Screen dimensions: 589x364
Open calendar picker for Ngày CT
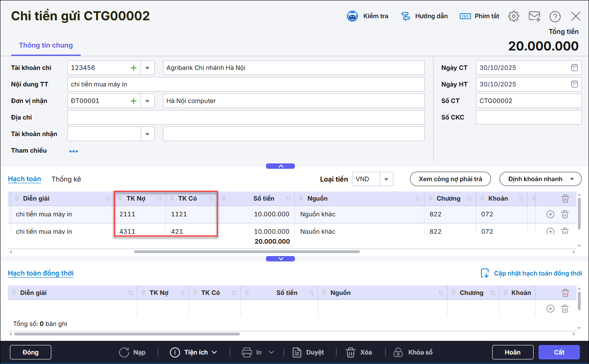pyautogui.click(x=574, y=68)
